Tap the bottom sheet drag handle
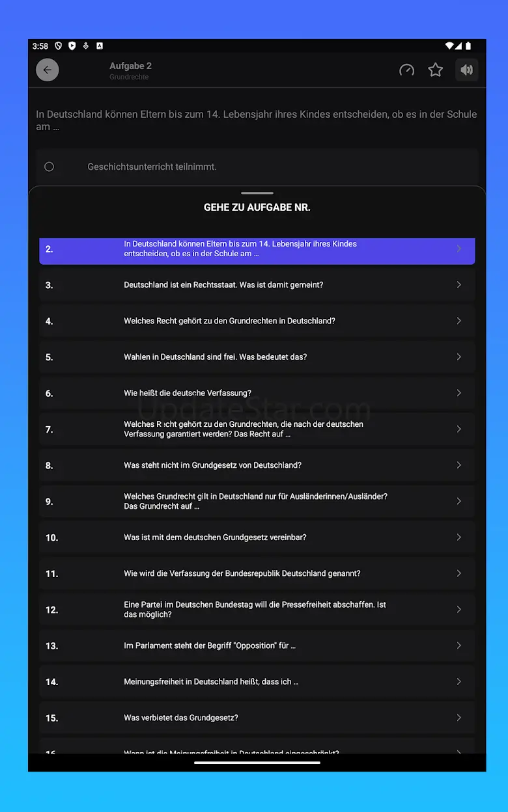The image size is (508, 812). (257, 193)
